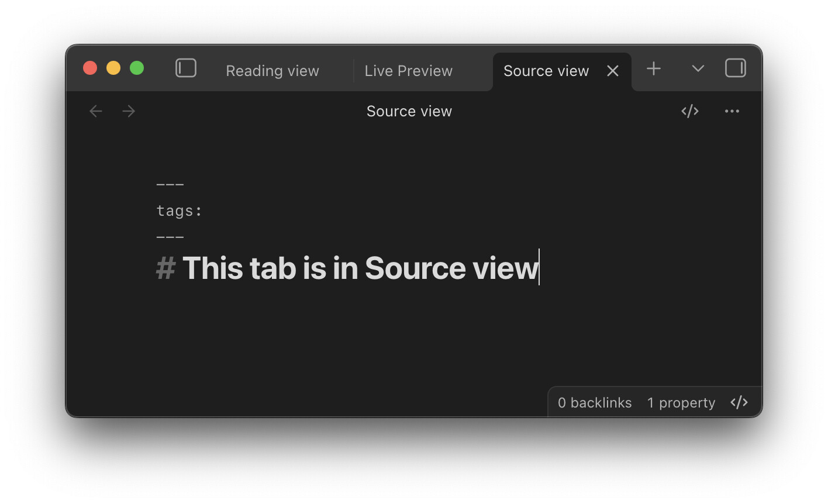This screenshot has height=504, width=828.
Task: Click the opening frontmatter dashes
Action: 170,185
